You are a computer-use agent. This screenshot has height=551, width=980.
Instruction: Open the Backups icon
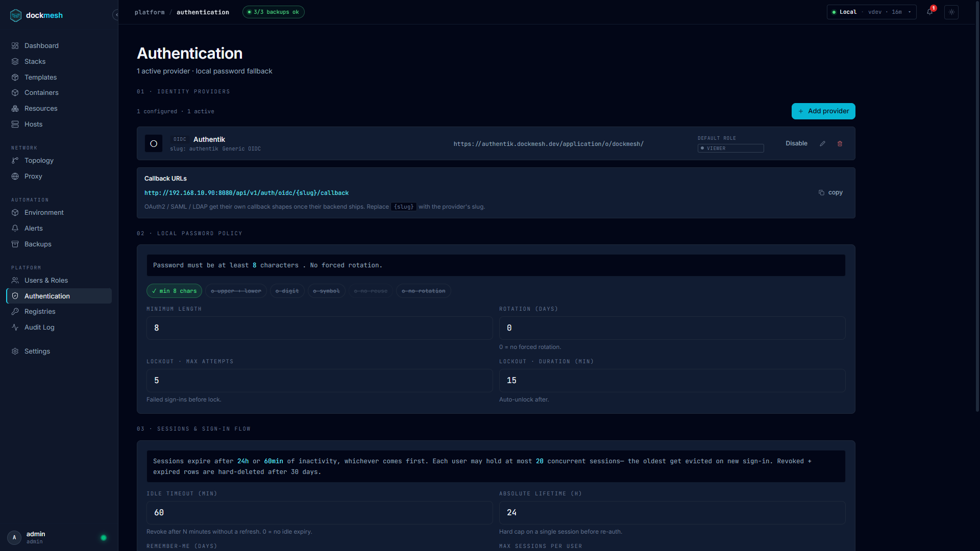click(15, 244)
